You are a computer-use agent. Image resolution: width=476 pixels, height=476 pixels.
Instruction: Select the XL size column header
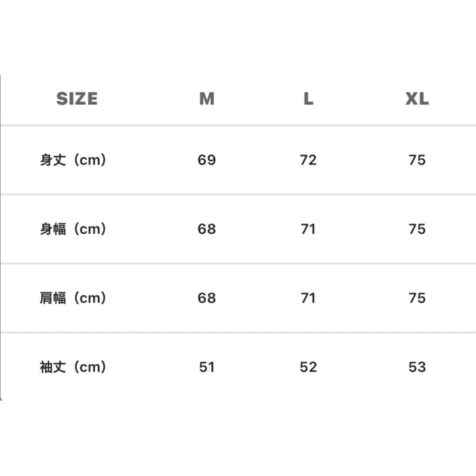417,98
